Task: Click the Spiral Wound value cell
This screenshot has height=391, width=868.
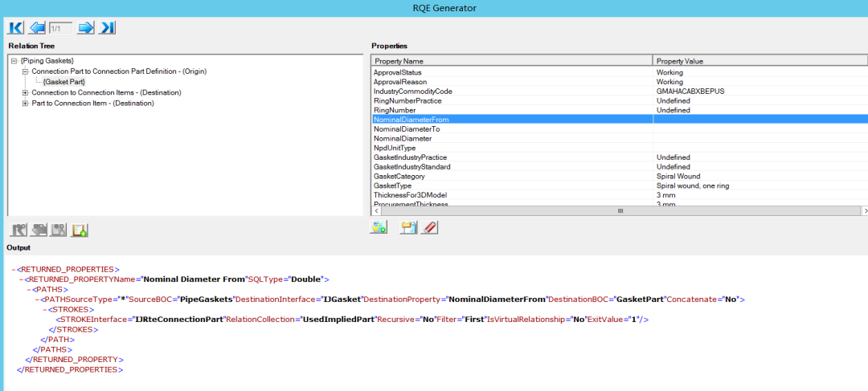Action: [760, 176]
